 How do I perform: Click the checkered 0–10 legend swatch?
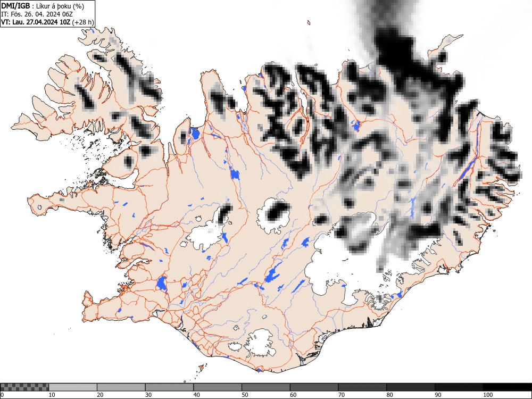24,387
